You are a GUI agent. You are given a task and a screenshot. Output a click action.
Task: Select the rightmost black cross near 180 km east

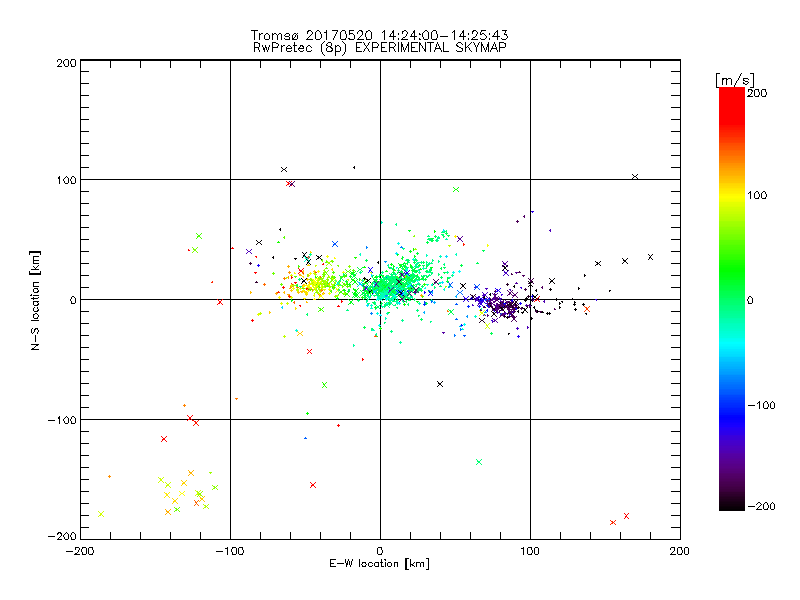[650, 257]
